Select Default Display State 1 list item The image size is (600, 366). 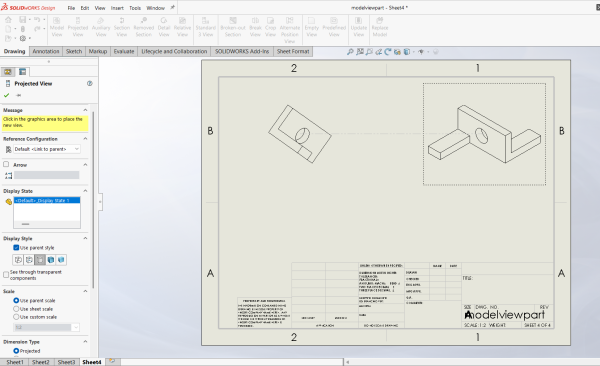coord(47,200)
